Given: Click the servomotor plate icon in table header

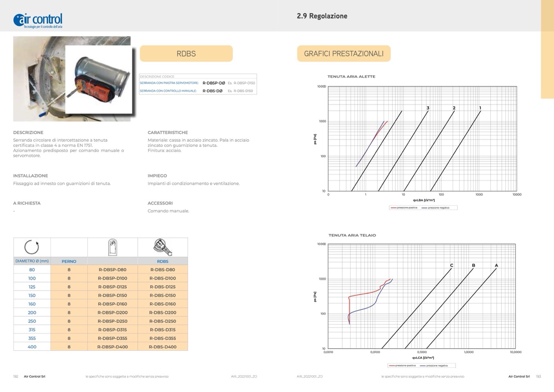Looking at the screenshot, I should [x=112, y=247].
